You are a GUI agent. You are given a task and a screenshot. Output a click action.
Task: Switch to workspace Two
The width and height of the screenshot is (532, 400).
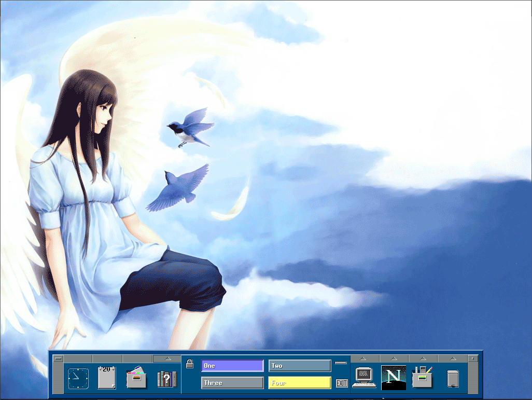point(299,366)
